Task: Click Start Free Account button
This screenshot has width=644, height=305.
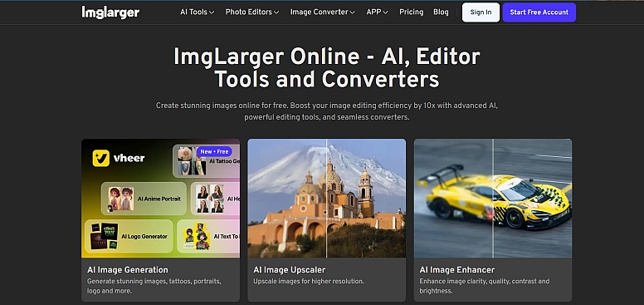Action: [x=539, y=12]
